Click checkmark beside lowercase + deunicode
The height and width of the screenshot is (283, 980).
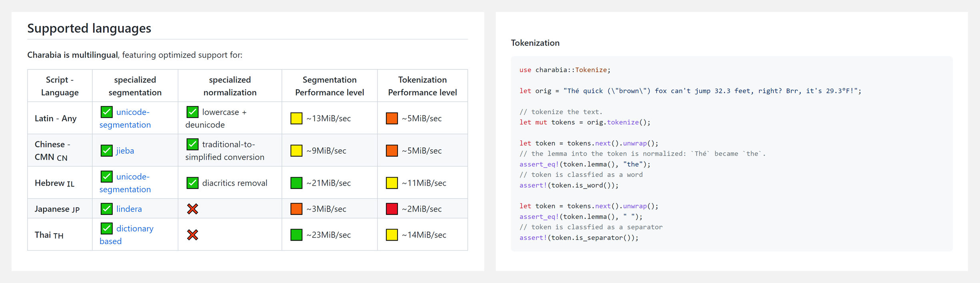click(x=192, y=112)
